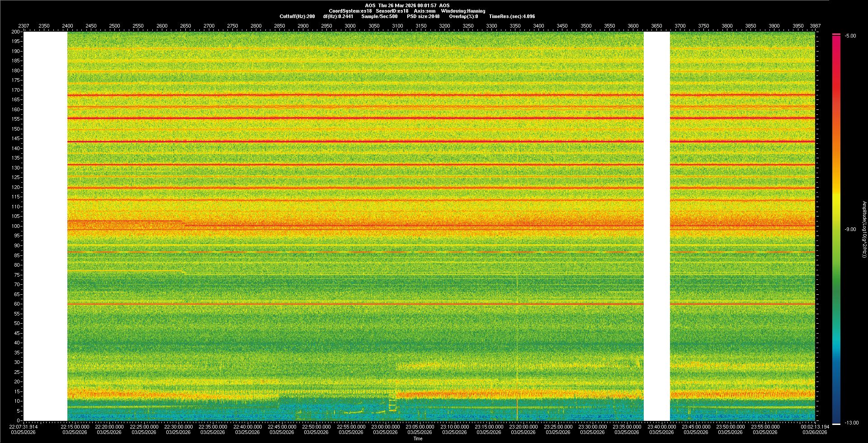Click the Time label under the horizontal axis
868x443 pixels.
(x=418, y=438)
